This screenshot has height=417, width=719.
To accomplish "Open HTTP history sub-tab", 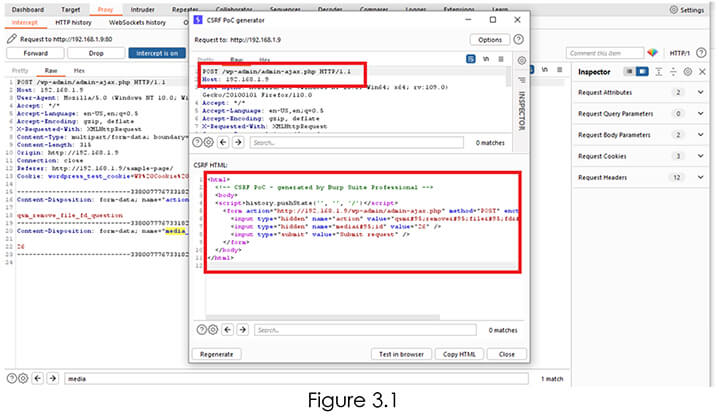I will [x=73, y=22].
